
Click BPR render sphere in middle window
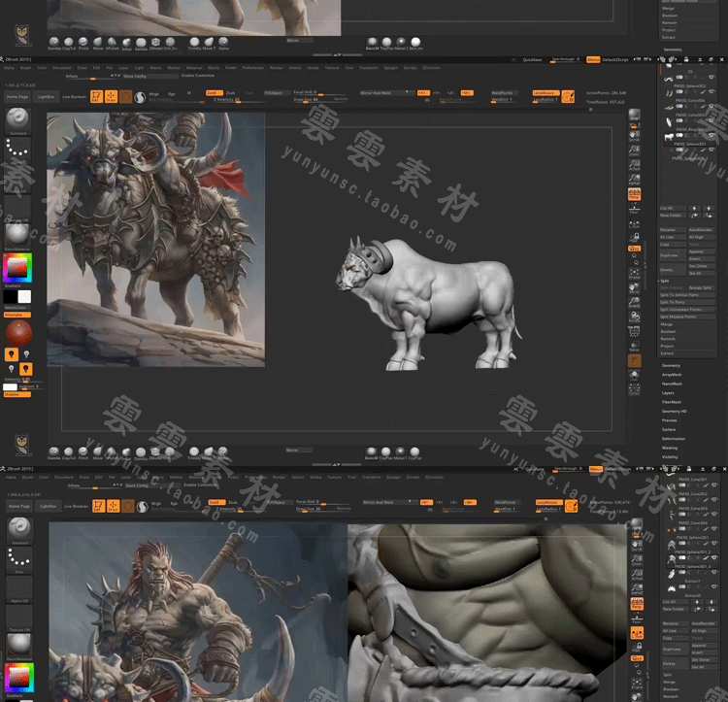point(634,115)
